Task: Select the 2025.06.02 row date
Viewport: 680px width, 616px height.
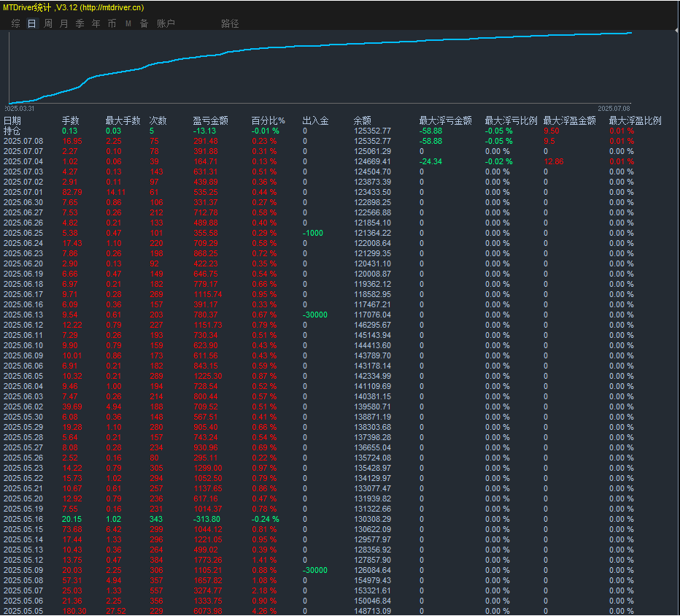Action: click(x=23, y=407)
